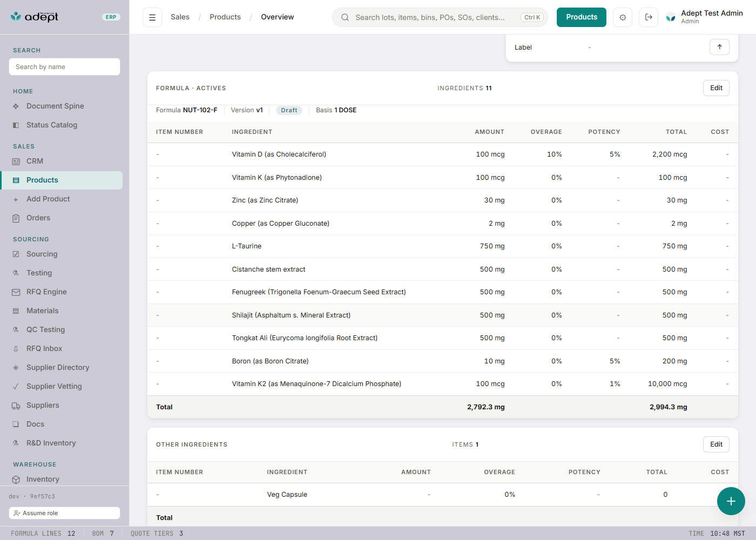Open R&D Inventory in sidebar
This screenshot has height=540, width=756.
[62, 443]
